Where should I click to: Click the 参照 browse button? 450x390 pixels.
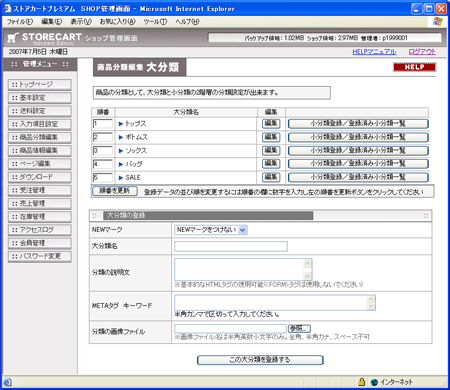click(x=299, y=328)
